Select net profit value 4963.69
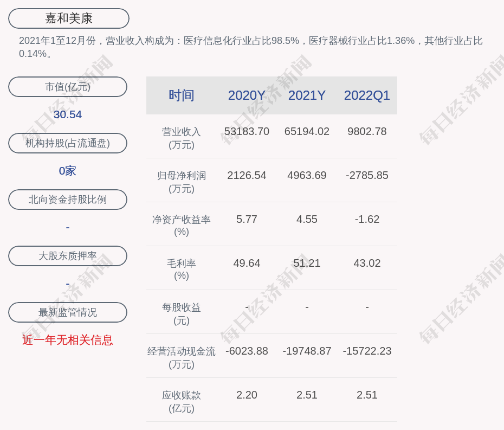Image resolution: width=504 pixels, height=430 pixels. click(x=307, y=175)
